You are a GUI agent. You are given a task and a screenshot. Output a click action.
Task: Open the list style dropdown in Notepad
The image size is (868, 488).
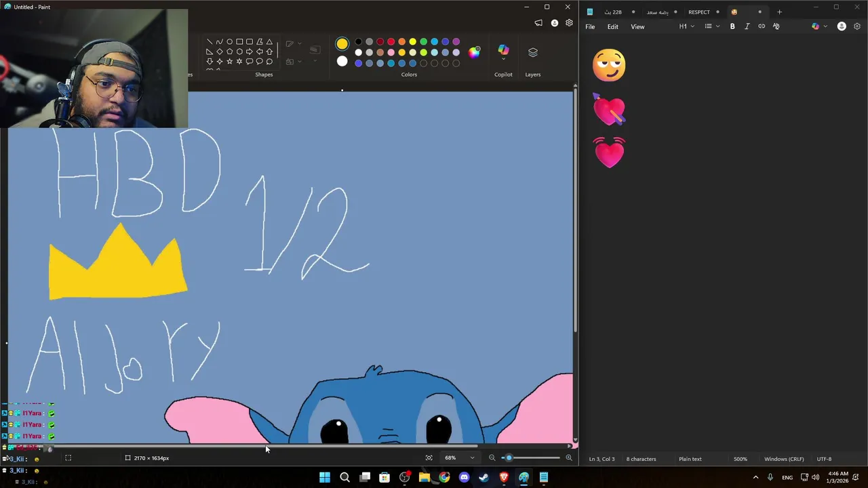[x=712, y=26]
